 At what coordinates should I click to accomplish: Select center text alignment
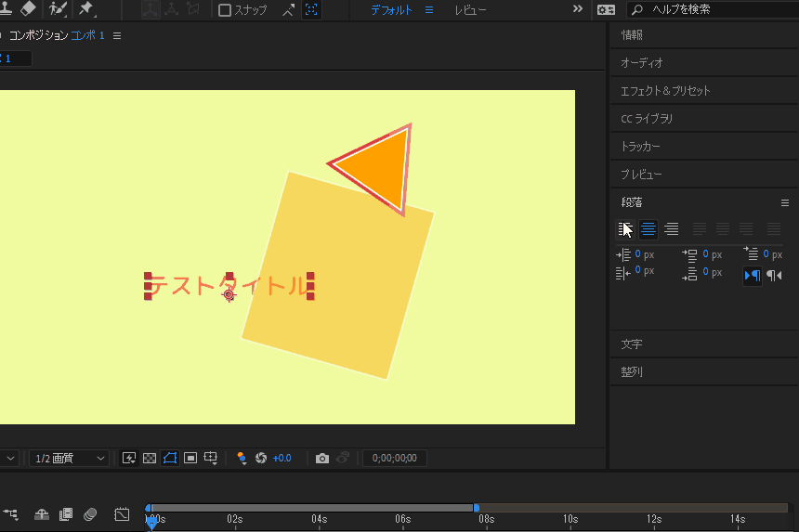[x=648, y=229]
